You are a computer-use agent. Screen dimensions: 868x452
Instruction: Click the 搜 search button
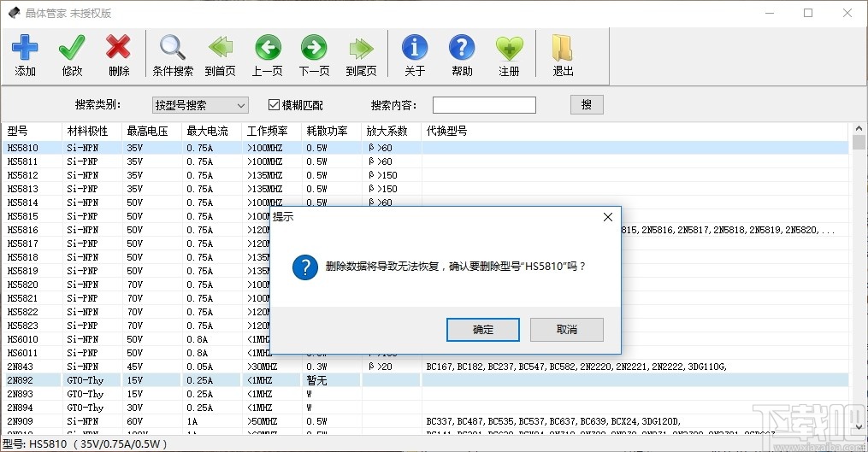[587, 104]
